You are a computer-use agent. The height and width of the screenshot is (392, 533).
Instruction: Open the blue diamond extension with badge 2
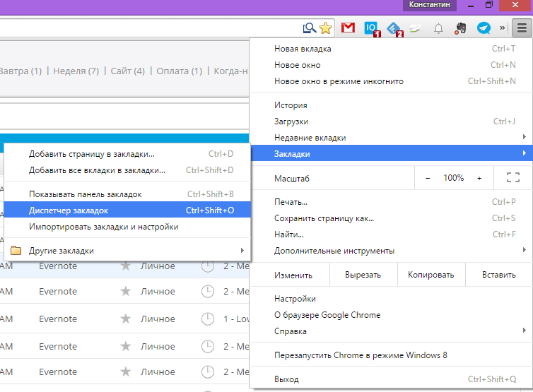tap(395, 29)
